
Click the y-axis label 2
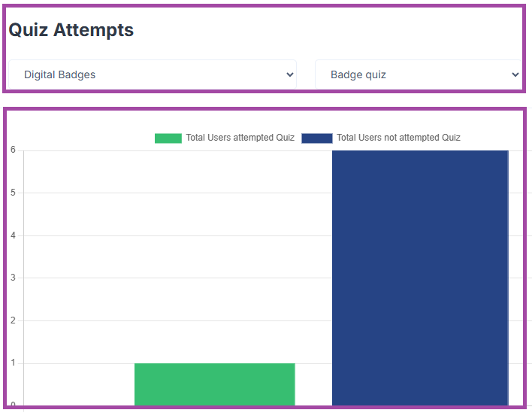tap(13, 321)
